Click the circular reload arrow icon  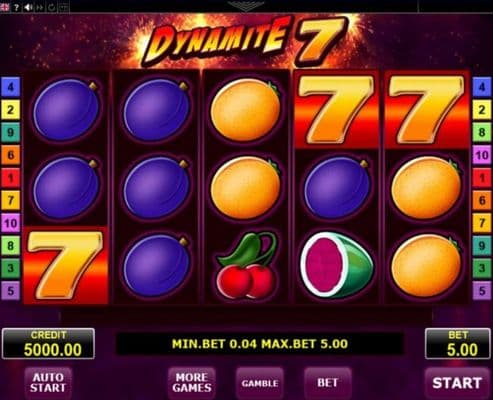(x=51, y=7)
